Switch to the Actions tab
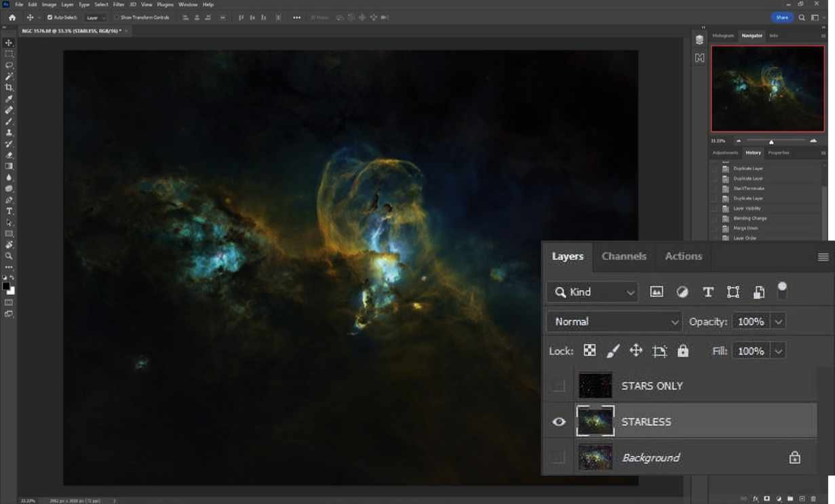The image size is (835, 504). (x=684, y=256)
